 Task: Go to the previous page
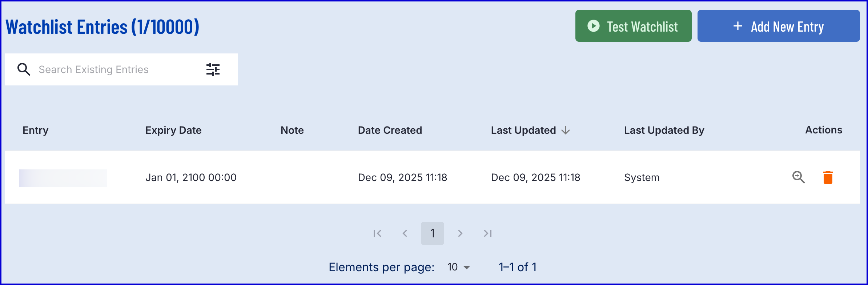pos(405,233)
